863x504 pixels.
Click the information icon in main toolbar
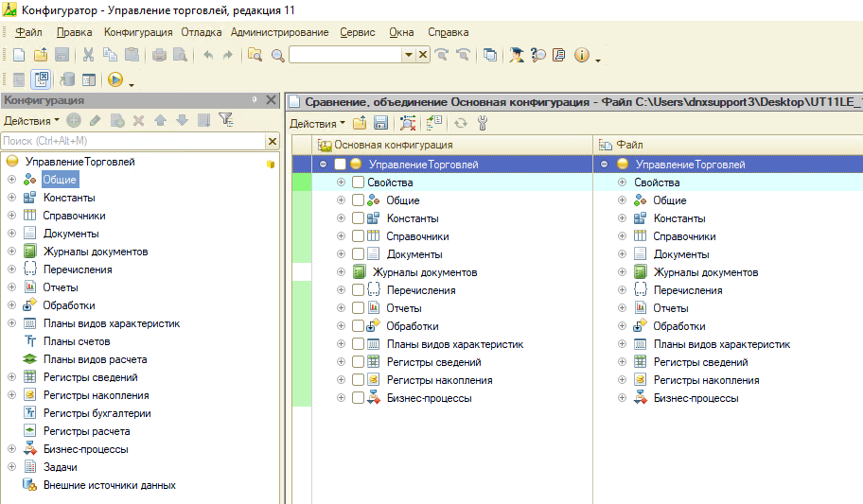tap(582, 55)
